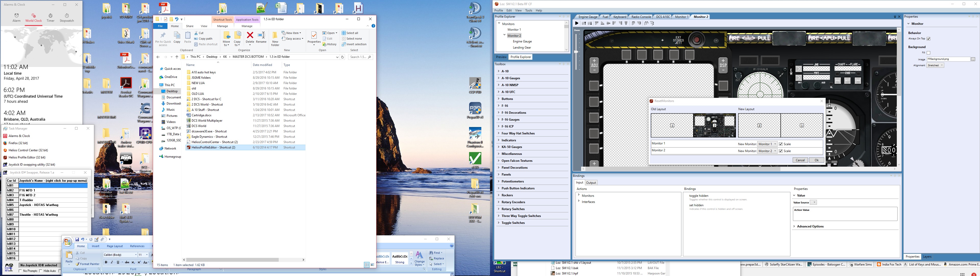
Task: Click Cancel in ResetMonitors dialog
Action: click(x=800, y=160)
